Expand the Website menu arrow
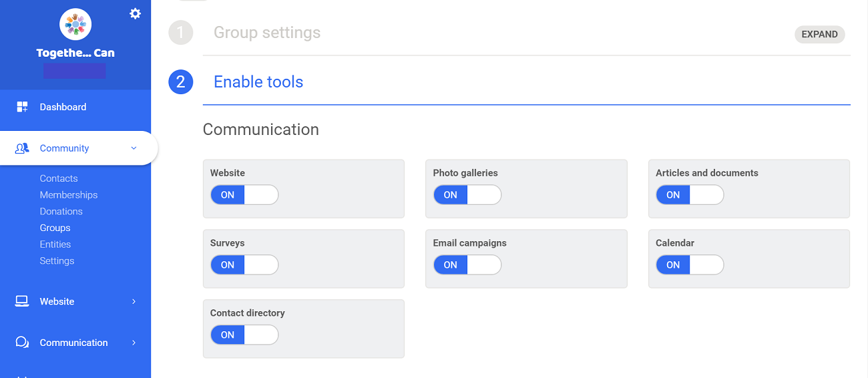 coord(134,301)
